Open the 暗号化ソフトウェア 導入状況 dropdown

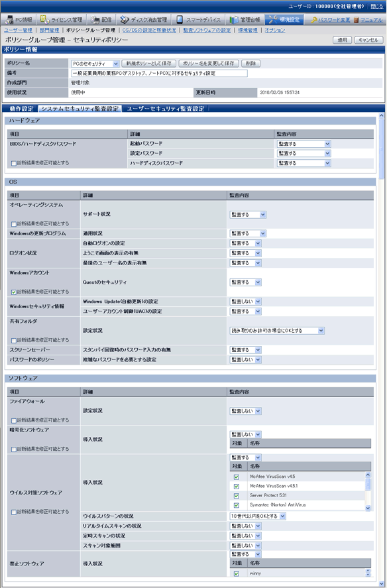(x=245, y=435)
